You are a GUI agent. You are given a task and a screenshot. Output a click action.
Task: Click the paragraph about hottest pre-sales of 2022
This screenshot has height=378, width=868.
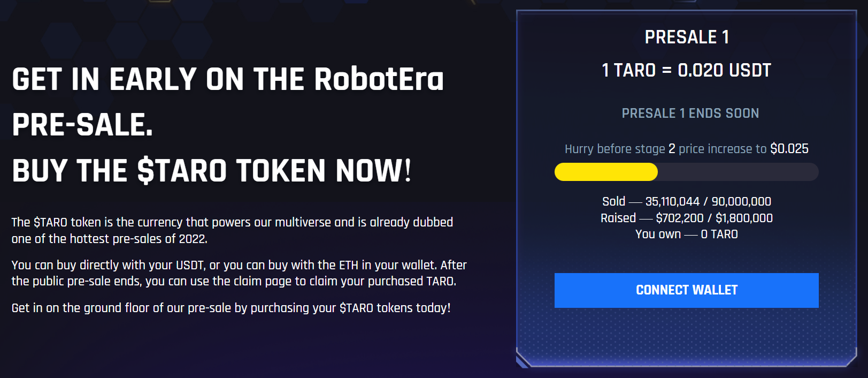point(232,230)
